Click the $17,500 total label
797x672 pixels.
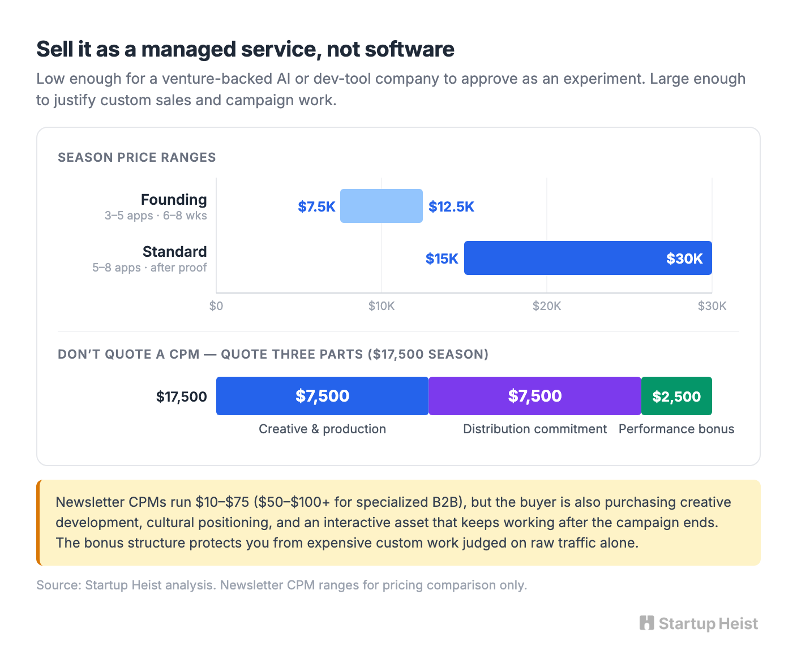[182, 397]
